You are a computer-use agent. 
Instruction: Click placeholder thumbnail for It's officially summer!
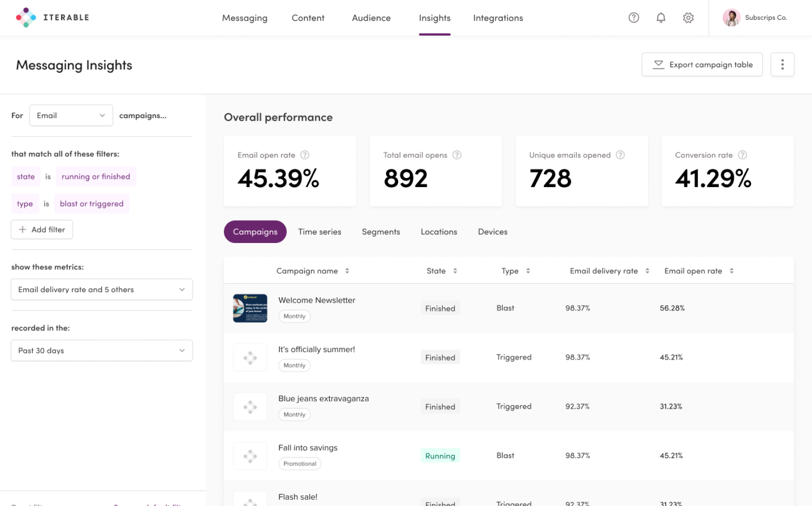click(x=250, y=357)
